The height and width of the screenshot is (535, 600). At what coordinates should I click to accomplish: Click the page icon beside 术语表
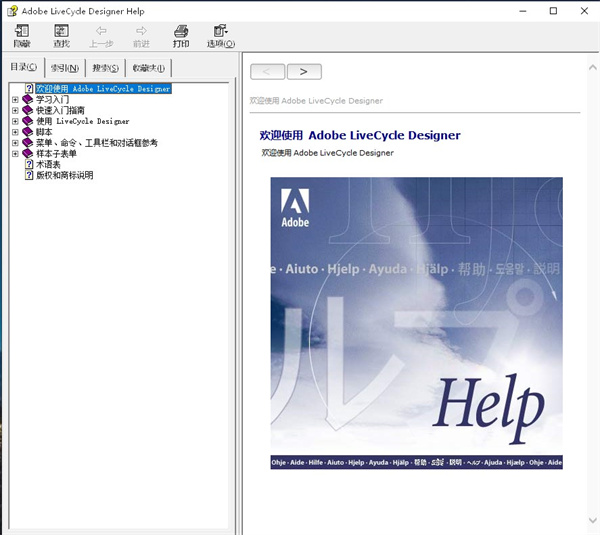coord(29,165)
